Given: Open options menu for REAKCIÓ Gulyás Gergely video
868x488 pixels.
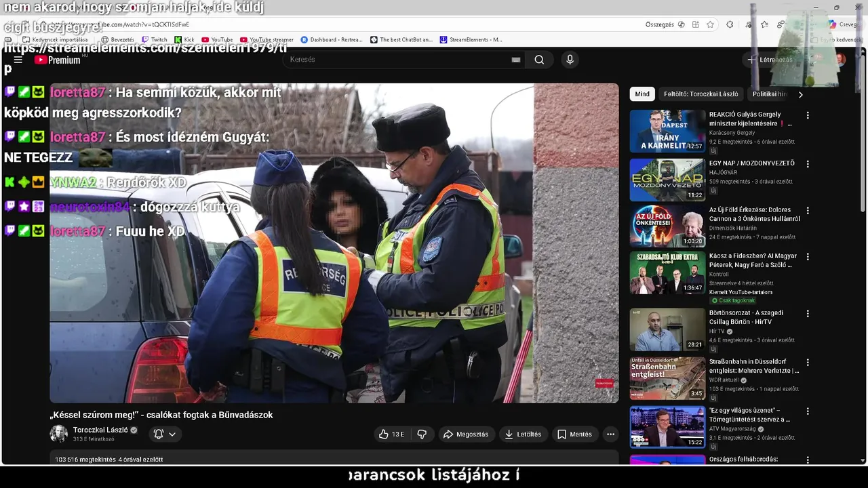Looking at the screenshot, I should [808, 115].
